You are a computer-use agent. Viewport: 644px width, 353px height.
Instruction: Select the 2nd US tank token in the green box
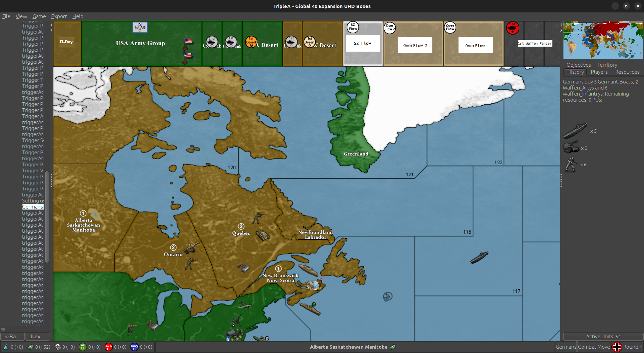click(x=212, y=42)
